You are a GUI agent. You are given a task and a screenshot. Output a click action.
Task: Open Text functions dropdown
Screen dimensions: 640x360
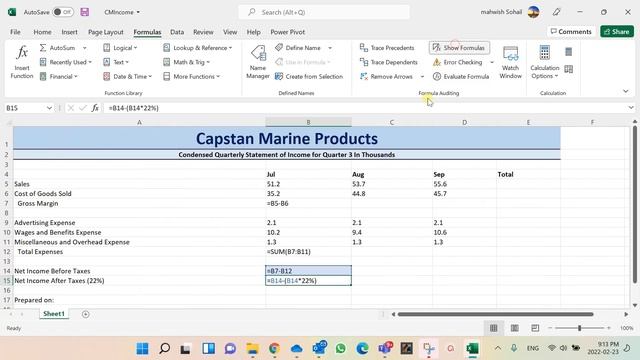pos(116,62)
